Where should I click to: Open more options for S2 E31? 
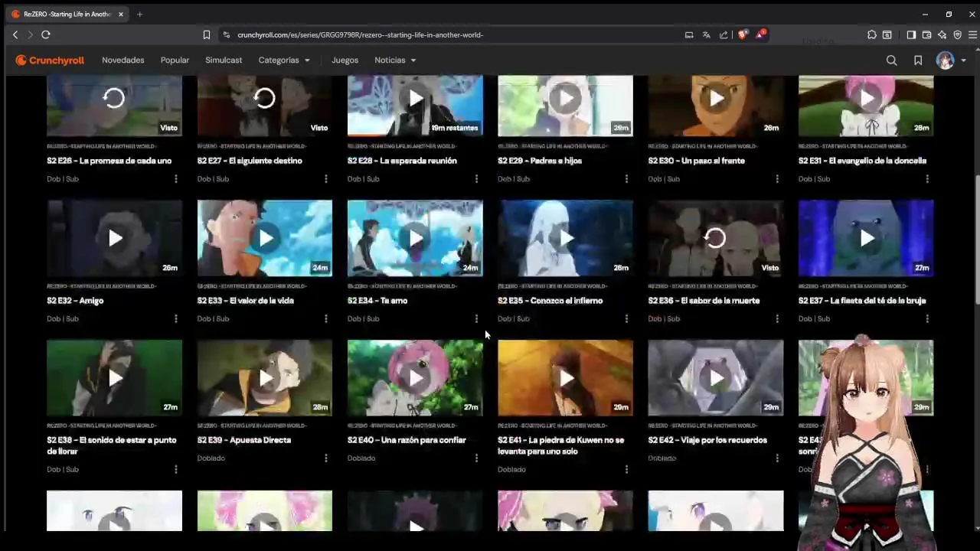click(x=927, y=179)
